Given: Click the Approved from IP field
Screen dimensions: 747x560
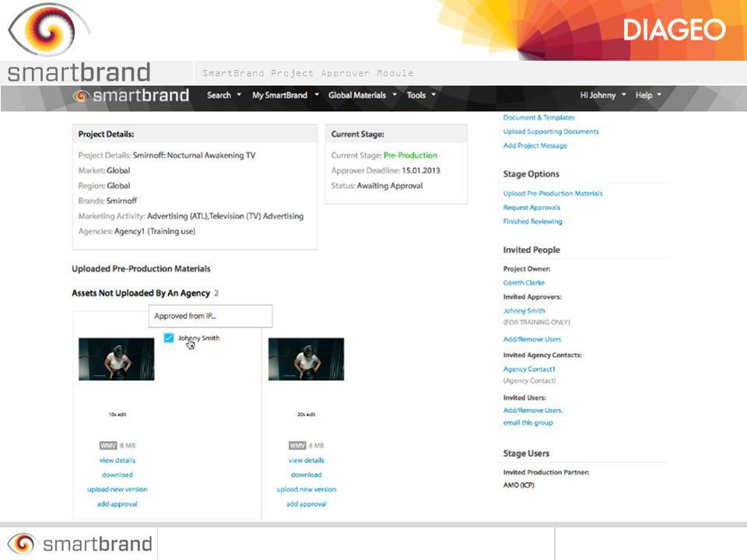Looking at the screenshot, I should click(211, 317).
